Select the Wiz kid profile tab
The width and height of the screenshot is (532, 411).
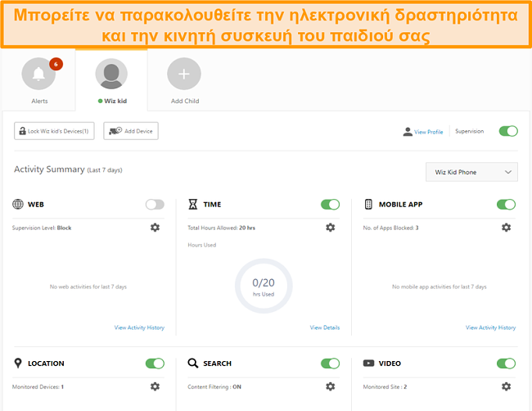coord(111,78)
